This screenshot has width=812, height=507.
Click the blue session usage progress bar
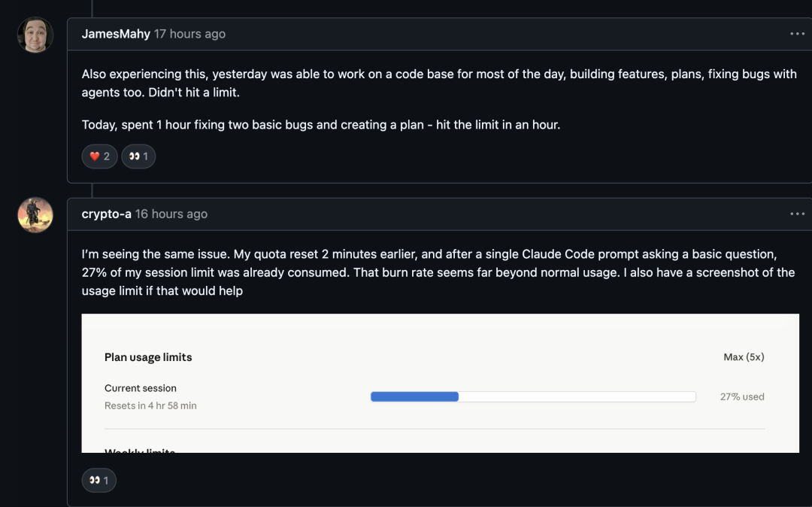[414, 396]
